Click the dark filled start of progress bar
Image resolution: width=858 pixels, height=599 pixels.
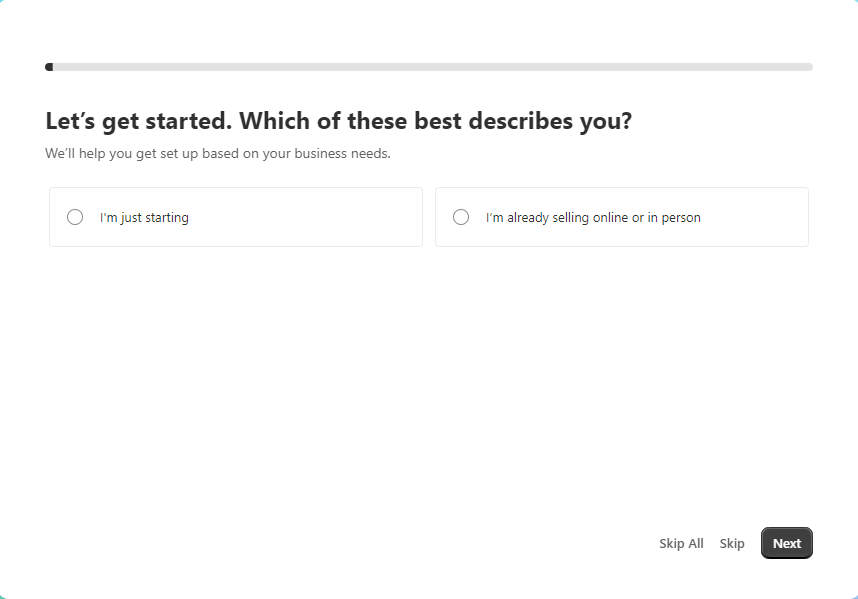(x=49, y=67)
